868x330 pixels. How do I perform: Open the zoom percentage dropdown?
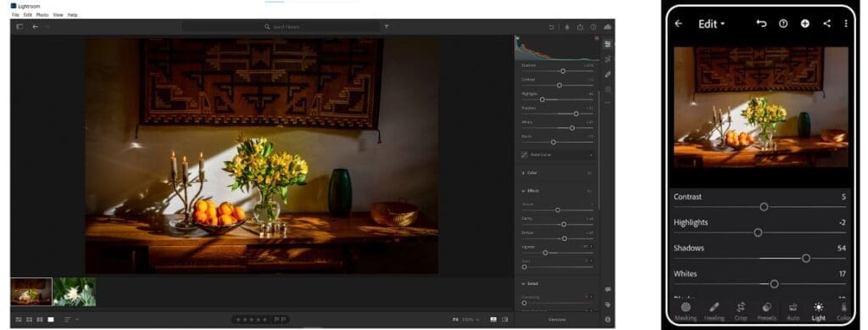pos(470,320)
